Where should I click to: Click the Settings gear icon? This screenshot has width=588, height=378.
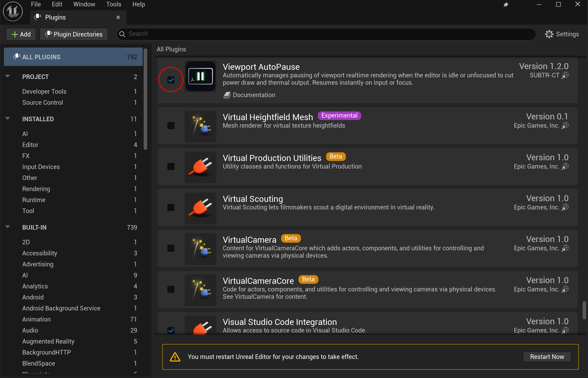click(x=549, y=34)
